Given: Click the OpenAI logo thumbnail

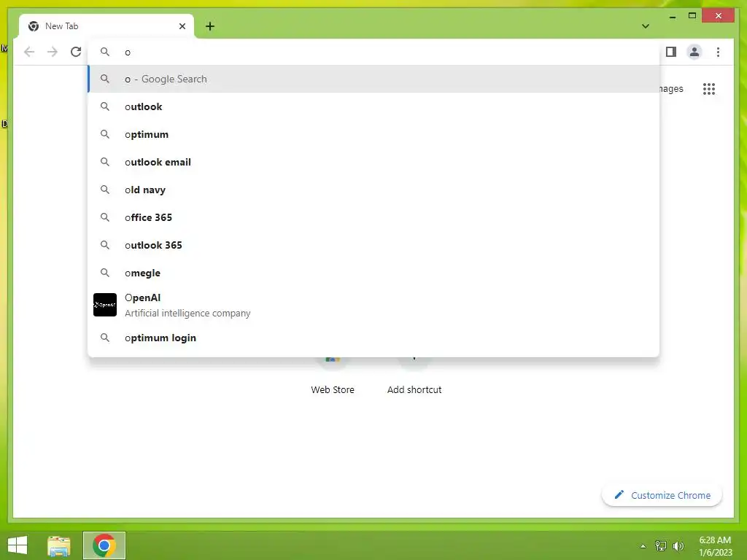Looking at the screenshot, I should (x=105, y=305).
